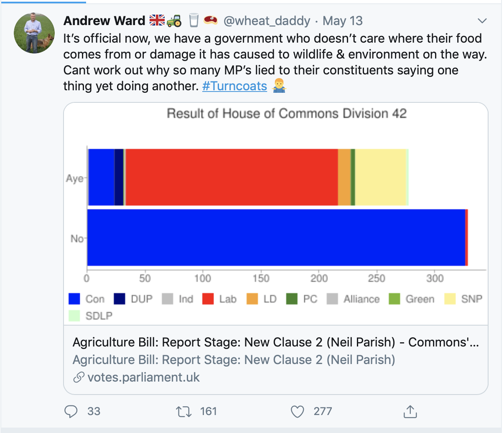Click the link chain icon beside votes.parliament.uk
This screenshot has width=504, height=433.
pos(79,377)
